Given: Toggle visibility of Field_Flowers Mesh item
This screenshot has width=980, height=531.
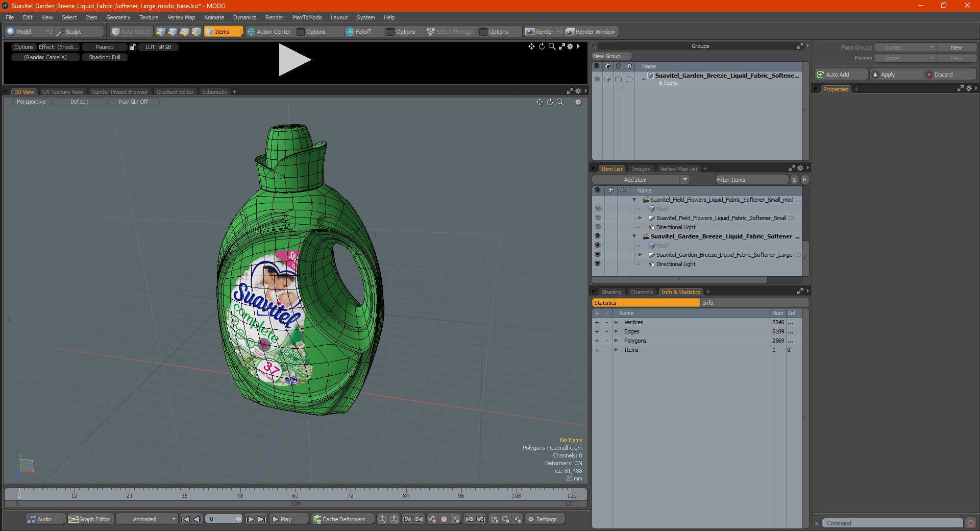Looking at the screenshot, I should [x=597, y=209].
